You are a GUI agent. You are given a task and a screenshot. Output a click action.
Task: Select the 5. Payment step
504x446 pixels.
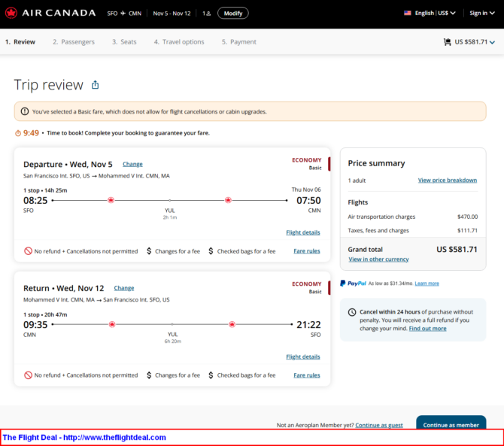[238, 42]
